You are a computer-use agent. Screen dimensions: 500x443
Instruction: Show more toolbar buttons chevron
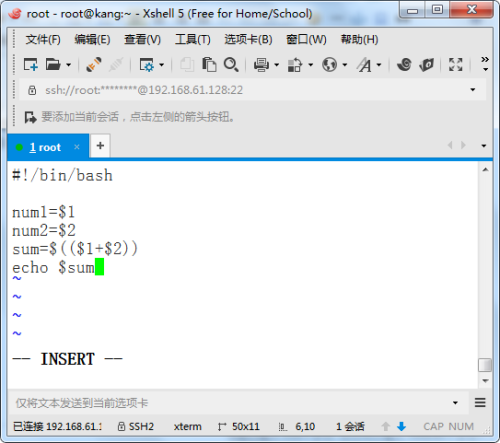click(x=485, y=63)
